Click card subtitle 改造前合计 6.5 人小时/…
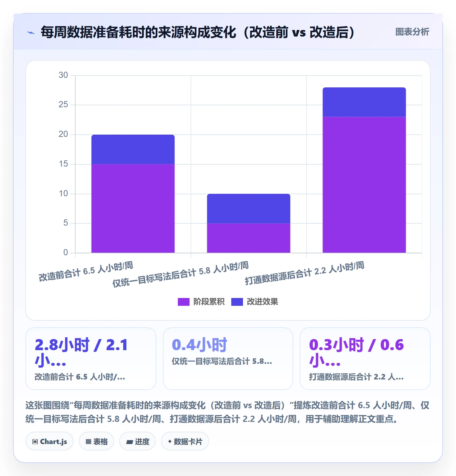The image size is (456, 476). coord(80,377)
